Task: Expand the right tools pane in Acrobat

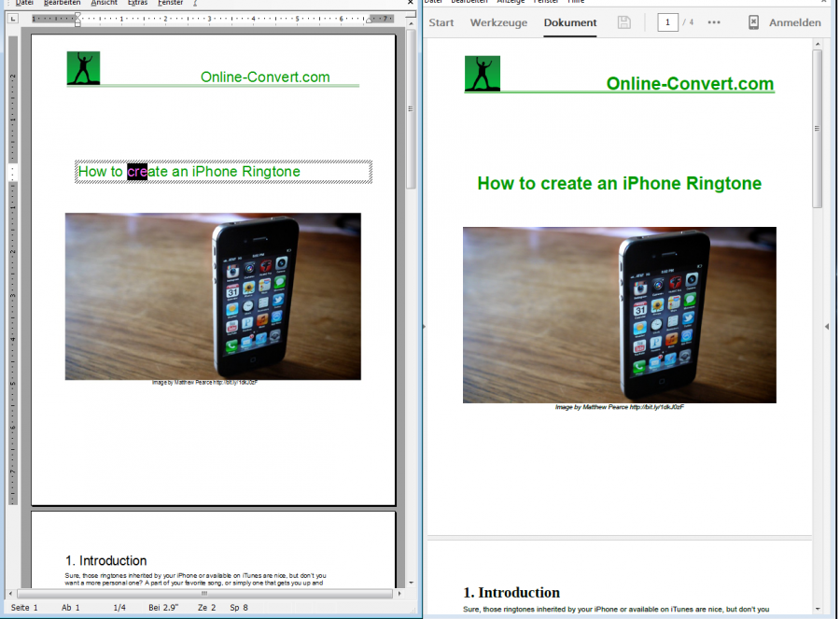Action: point(827,326)
